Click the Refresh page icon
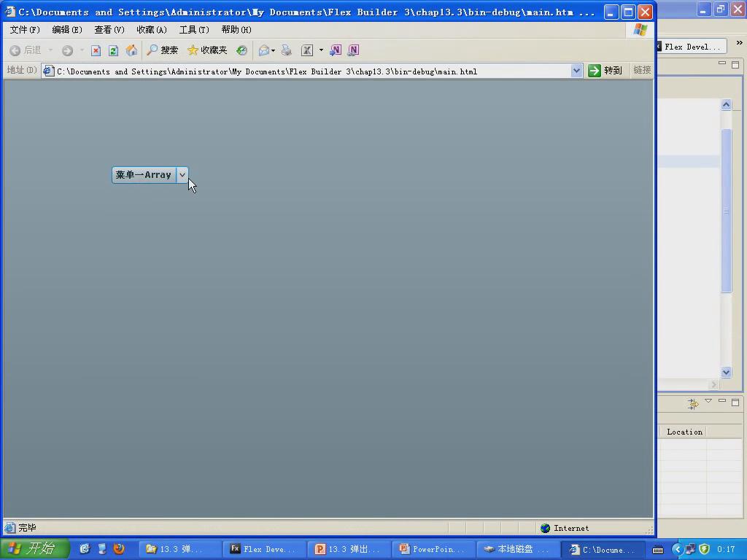The image size is (747, 560). (113, 50)
